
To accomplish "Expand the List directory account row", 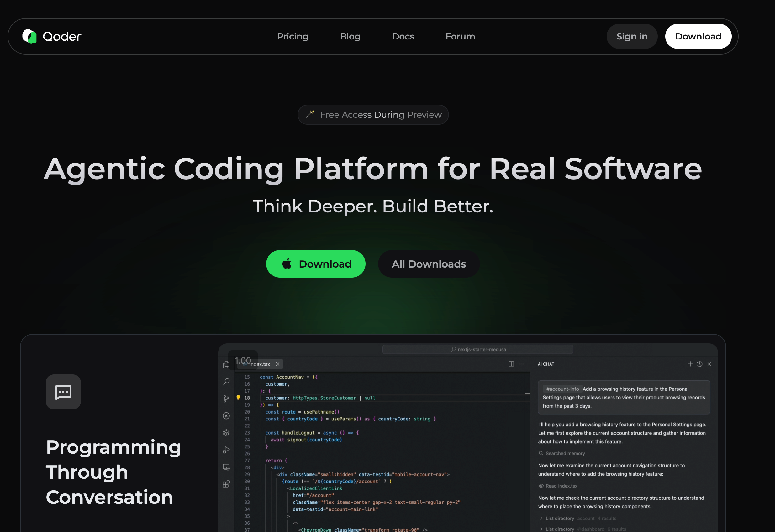I will pos(578,518).
